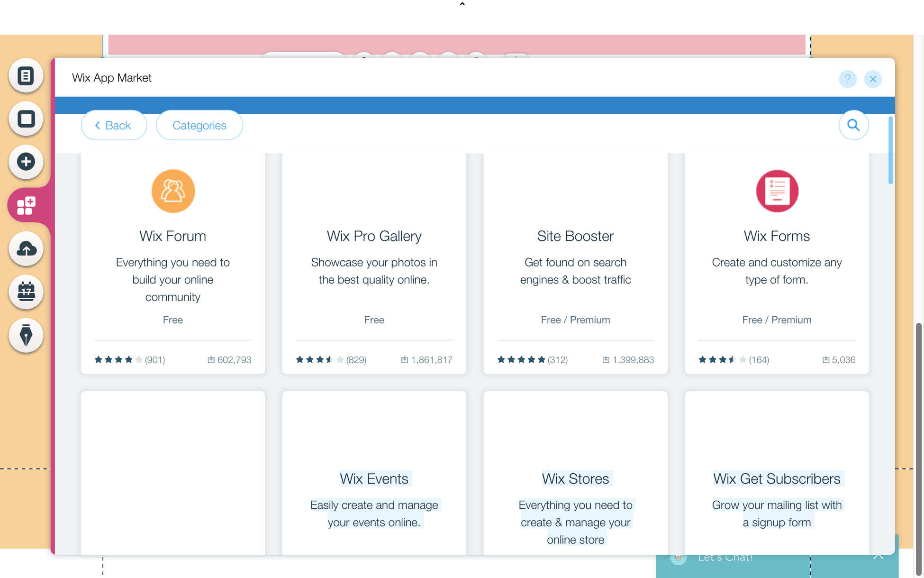Click the search magnifier icon
924x578 pixels.
point(853,125)
